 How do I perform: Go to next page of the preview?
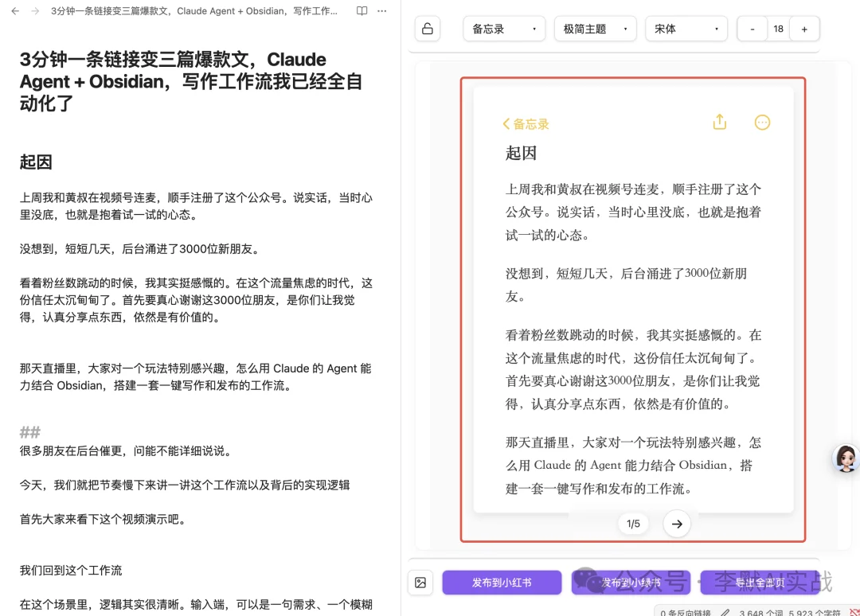tap(677, 524)
